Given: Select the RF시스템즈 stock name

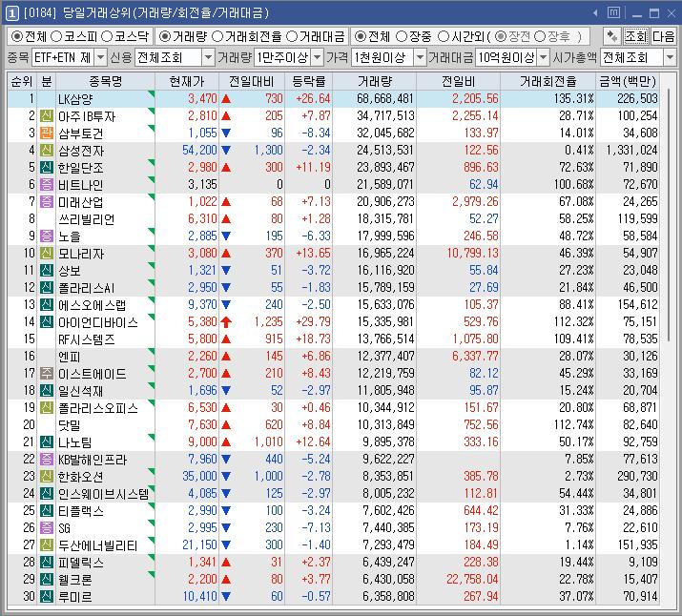Looking at the screenshot, I should coord(87,339).
